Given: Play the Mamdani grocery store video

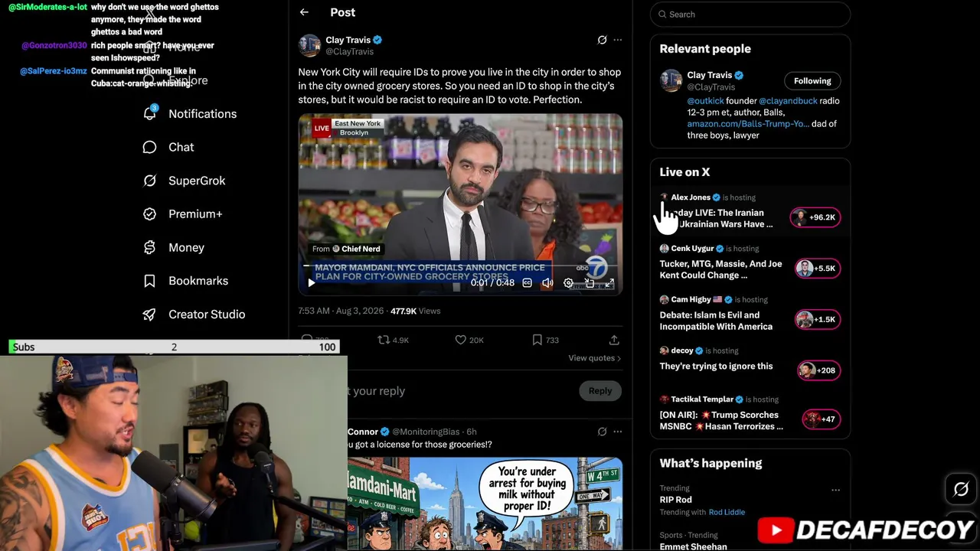Looking at the screenshot, I should [x=311, y=283].
